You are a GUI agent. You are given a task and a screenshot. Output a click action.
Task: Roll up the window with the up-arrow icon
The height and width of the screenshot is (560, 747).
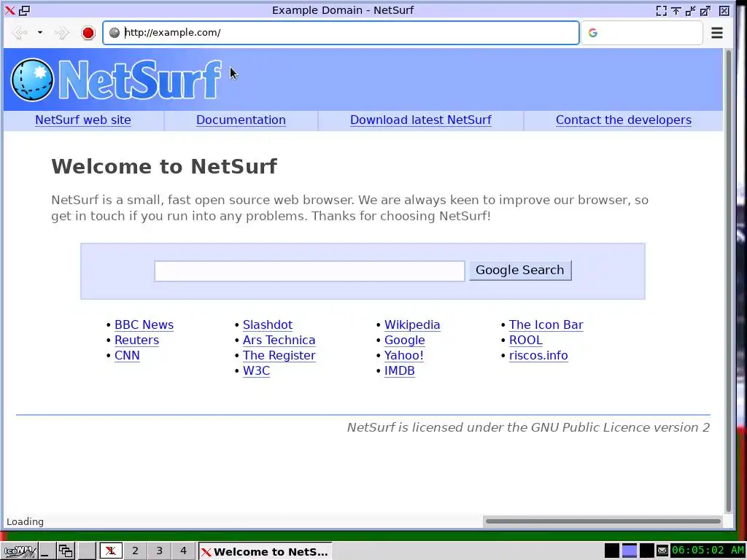[x=676, y=10]
